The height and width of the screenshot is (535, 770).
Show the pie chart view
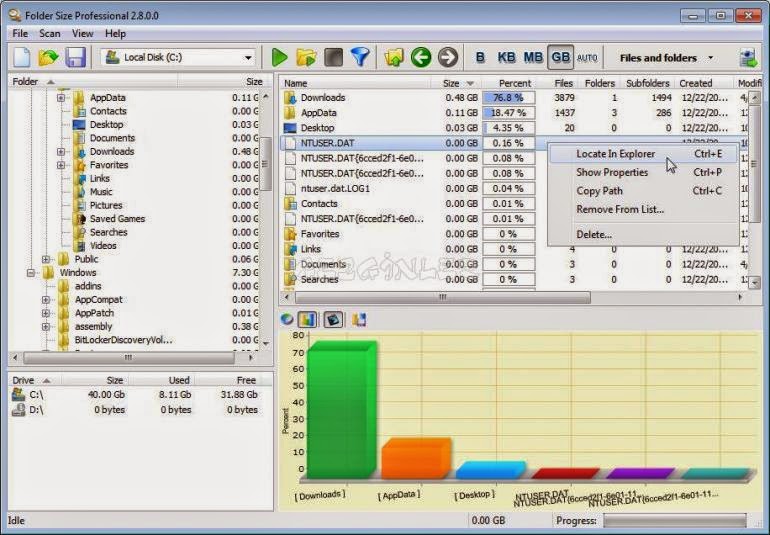coord(287,320)
